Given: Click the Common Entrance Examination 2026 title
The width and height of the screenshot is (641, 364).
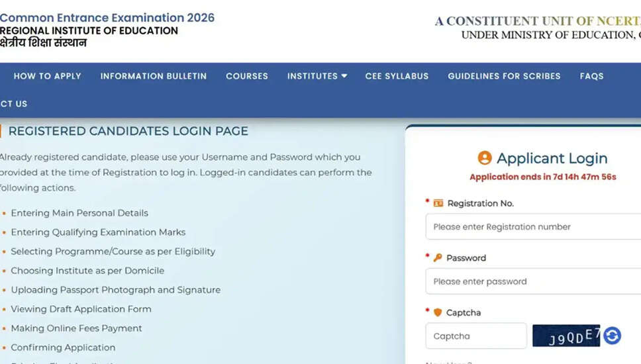Looking at the screenshot, I should pyautogui.click(x=107, y=18).
